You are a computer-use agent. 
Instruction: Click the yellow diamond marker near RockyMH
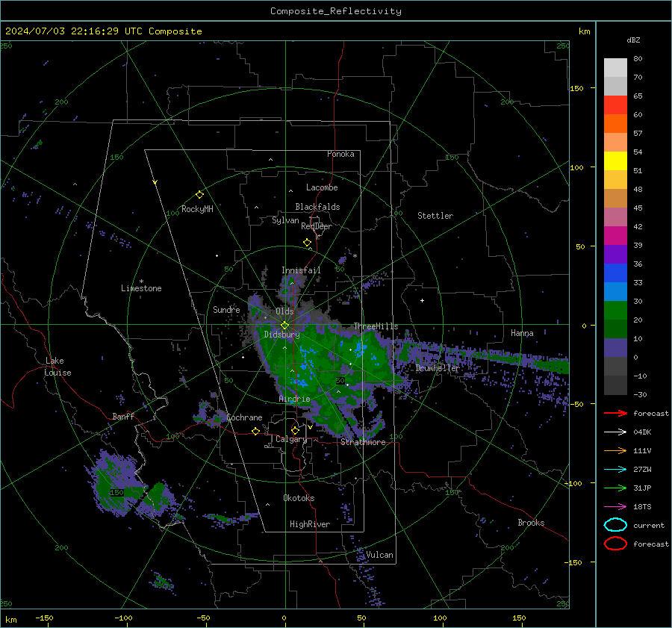click(x=199, y=195)
